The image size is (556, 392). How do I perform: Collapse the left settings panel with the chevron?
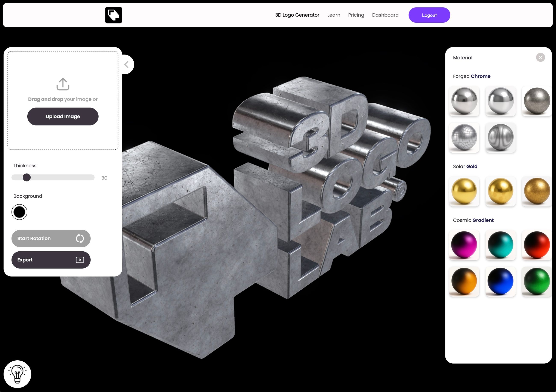(x=127, y=64)
